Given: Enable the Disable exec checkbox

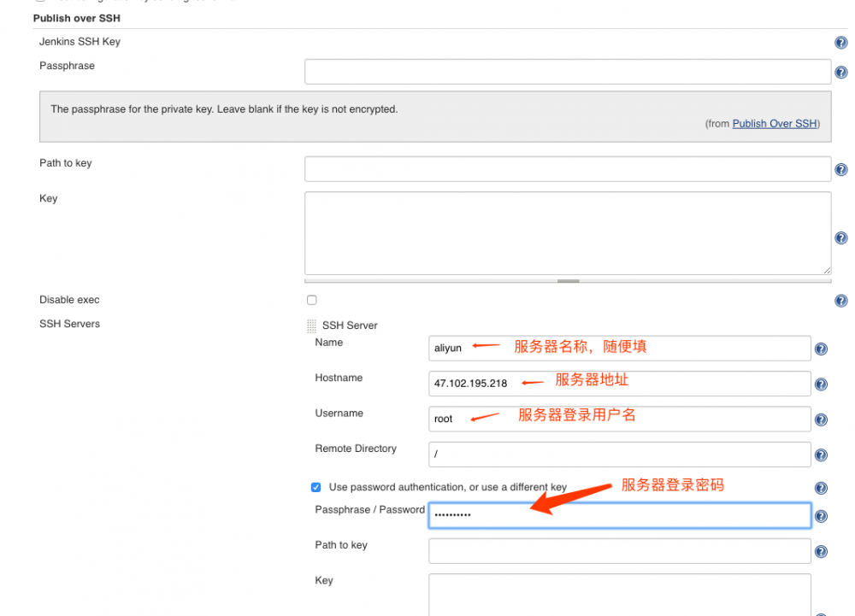Looking at the screenshot, I should point(311,300).
